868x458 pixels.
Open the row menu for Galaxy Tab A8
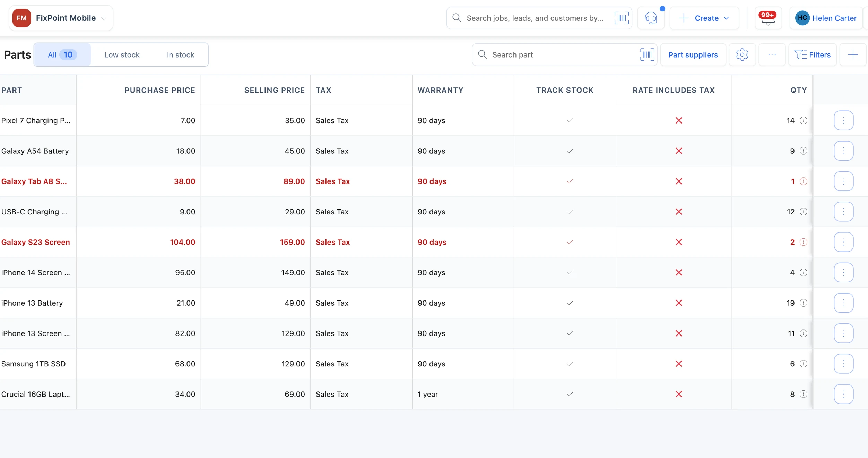[843, 181]
